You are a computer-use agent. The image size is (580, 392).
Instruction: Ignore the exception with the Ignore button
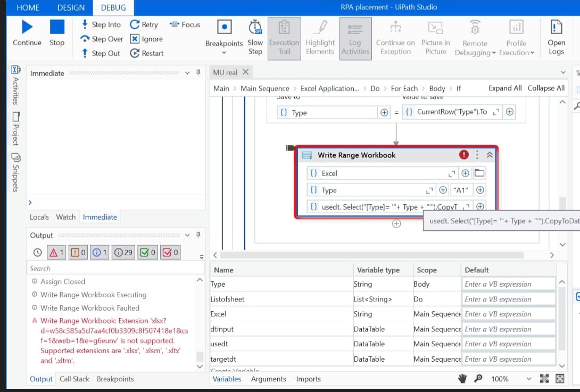(x=146, y=39)
